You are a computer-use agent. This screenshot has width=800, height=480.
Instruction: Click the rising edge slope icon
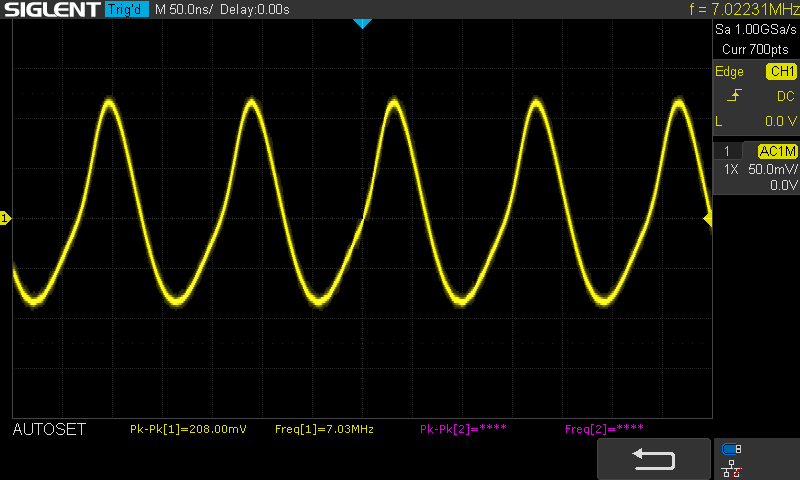point(734,95)
